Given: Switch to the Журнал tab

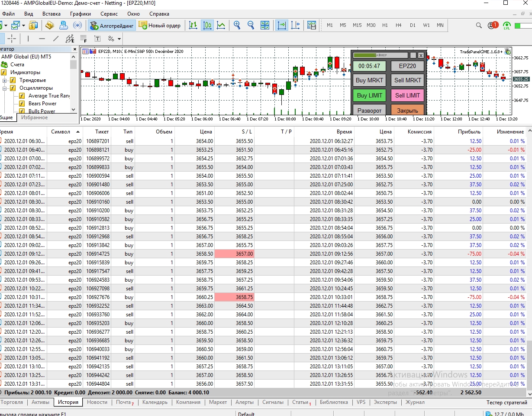Looking at the screenshot, I should point(415,402).
